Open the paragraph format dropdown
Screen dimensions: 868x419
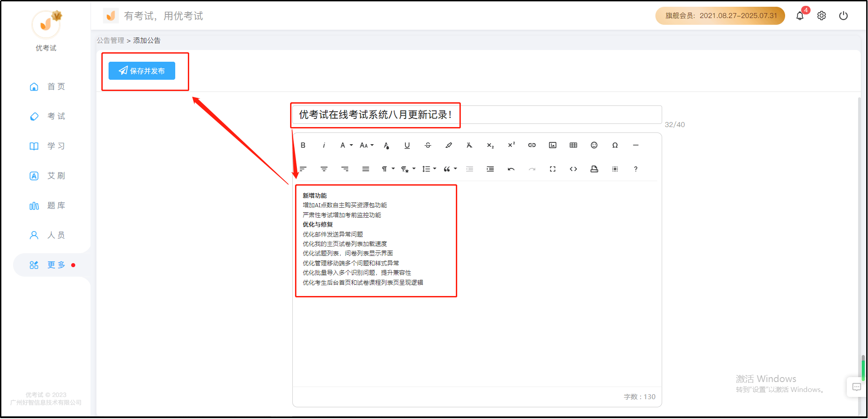point(388,169)
